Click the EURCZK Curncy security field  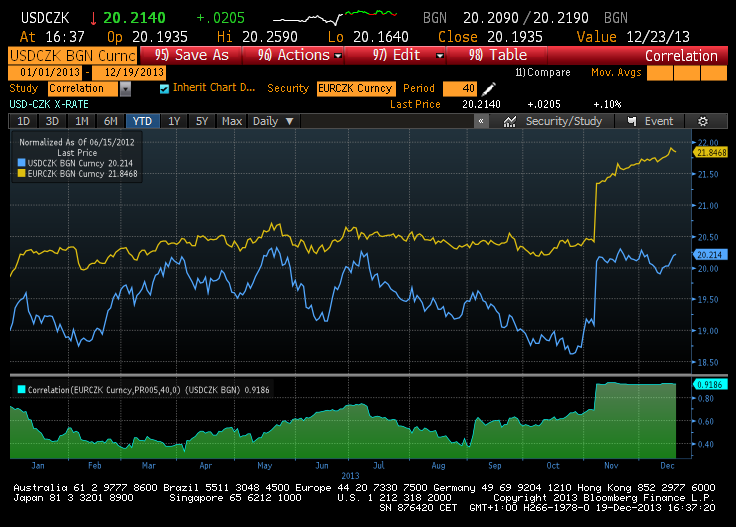(x=356, y=89)
